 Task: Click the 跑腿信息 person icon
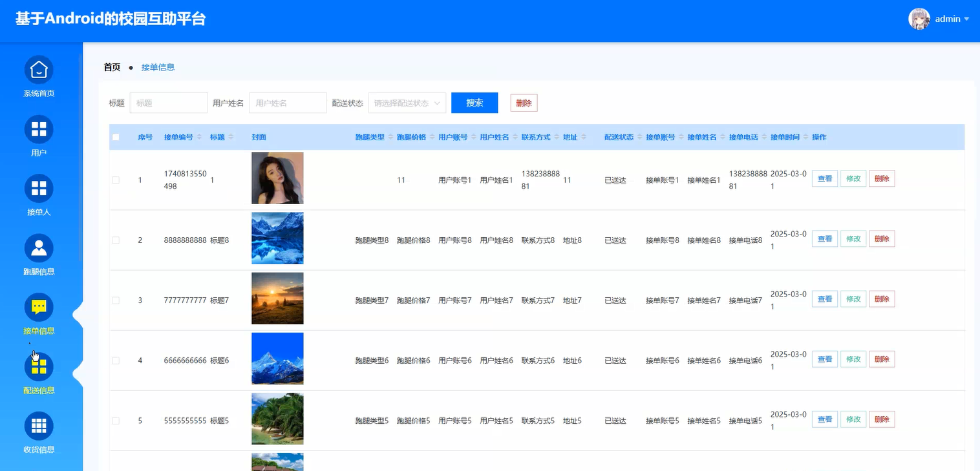(x=39, y=247)
